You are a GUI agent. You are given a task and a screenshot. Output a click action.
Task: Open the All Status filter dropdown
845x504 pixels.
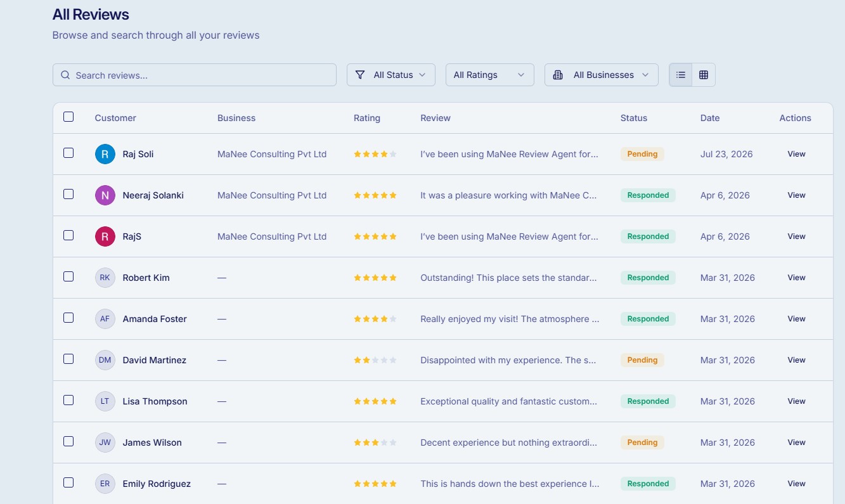[391, 75]
